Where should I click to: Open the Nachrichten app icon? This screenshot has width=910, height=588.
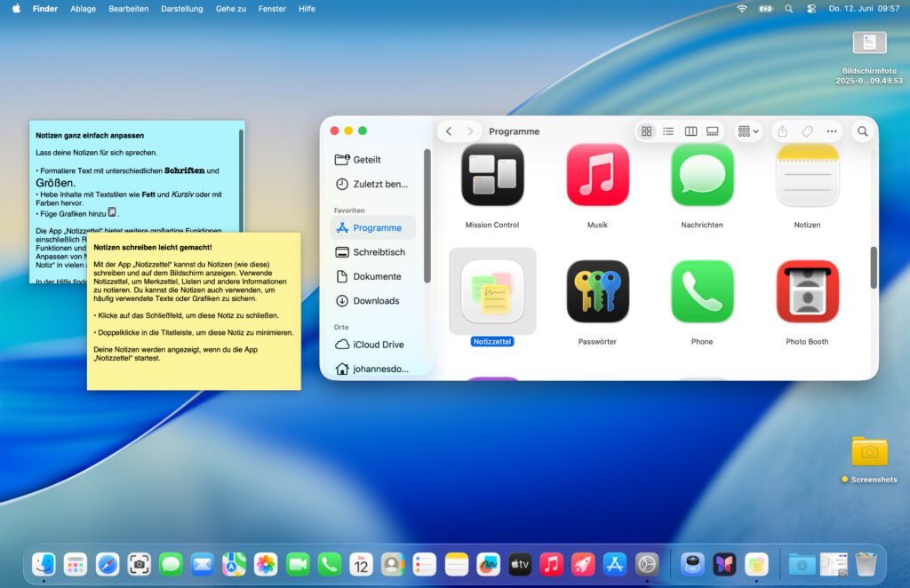(702, 175)
